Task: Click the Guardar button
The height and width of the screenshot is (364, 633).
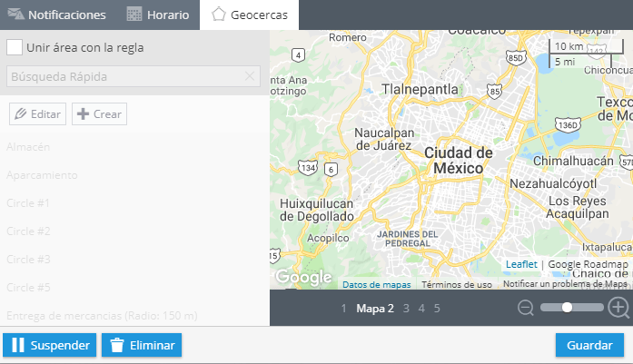Action: point(589,345)
